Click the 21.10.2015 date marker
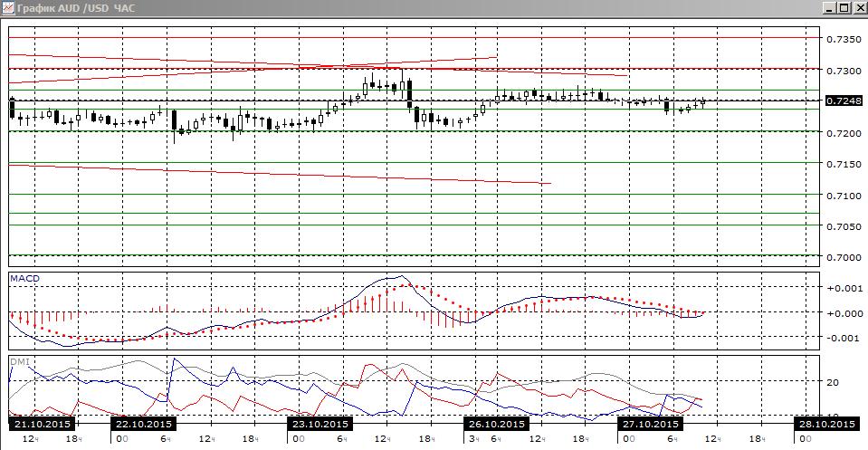The width and height of the screenshot is (868, 450). [42, 424]
